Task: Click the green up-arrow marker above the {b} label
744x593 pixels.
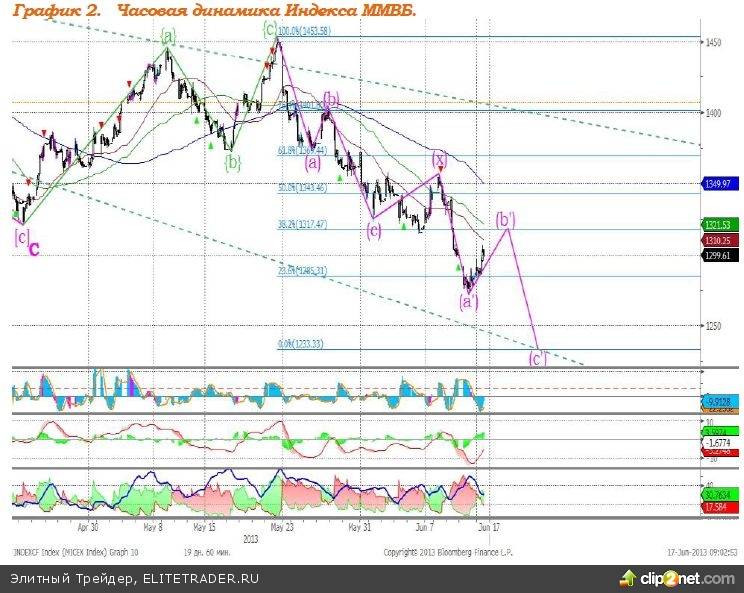Action: [x=211, y=145]
